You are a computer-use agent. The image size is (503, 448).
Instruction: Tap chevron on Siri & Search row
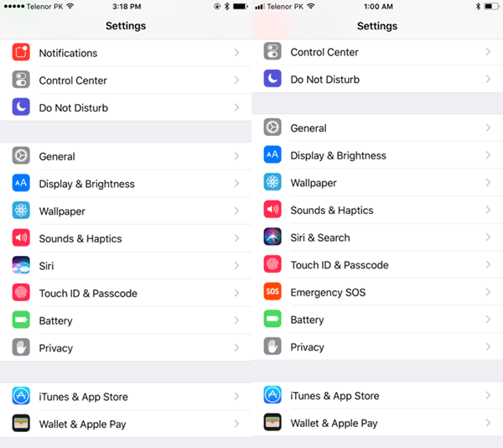click(x=488, y=237)
